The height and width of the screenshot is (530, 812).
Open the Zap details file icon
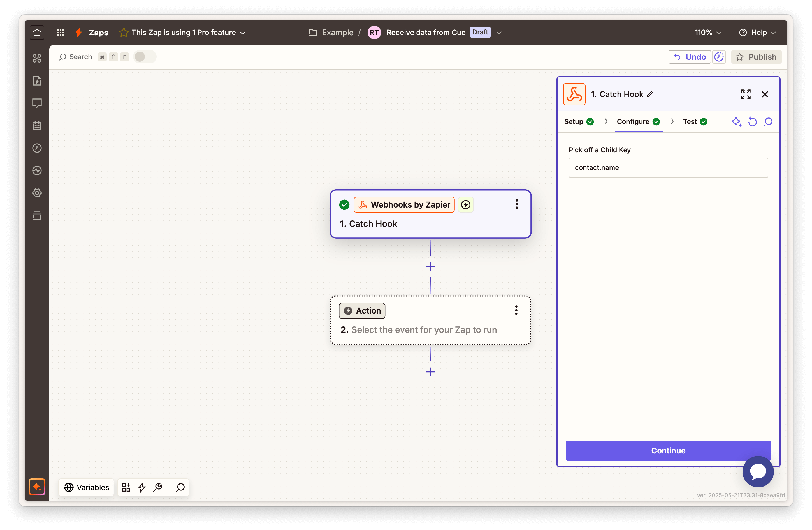(x=37, y=80)
